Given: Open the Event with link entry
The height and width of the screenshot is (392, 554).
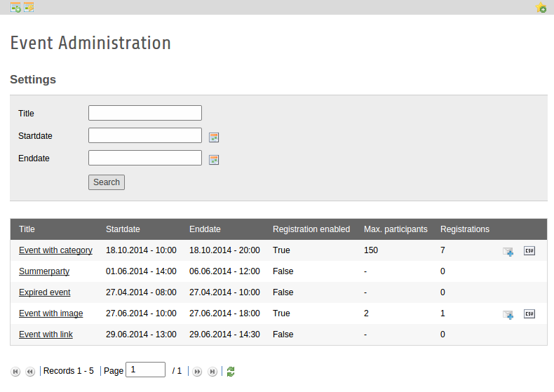Looking at the screenshot, I should pyautogui.click(x=46, y=334).
